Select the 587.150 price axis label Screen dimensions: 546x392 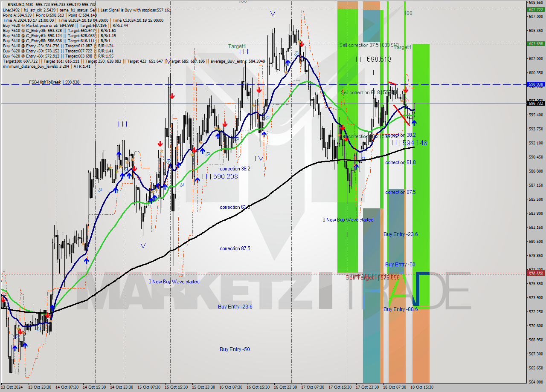pos(535,185)
